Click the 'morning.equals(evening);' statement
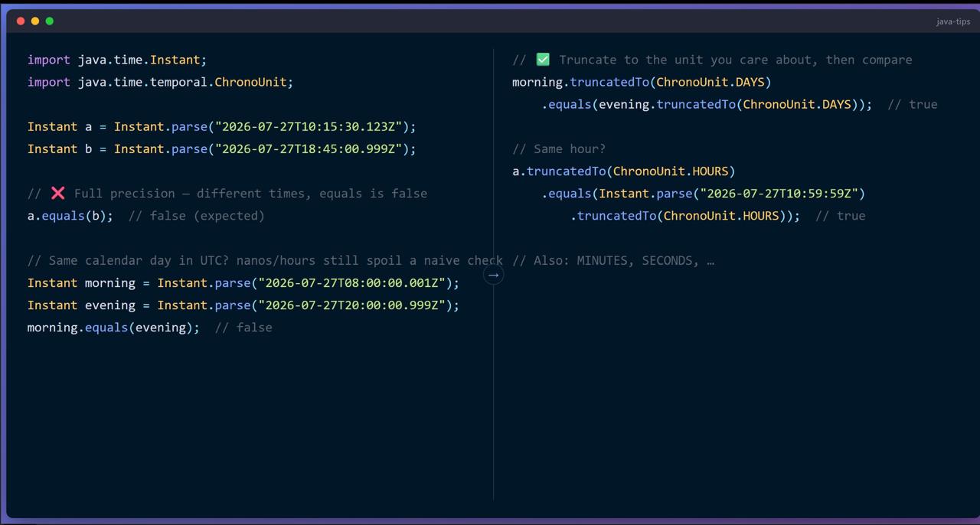Viewport: 980px width, 525px height. (x=113, y=328)
